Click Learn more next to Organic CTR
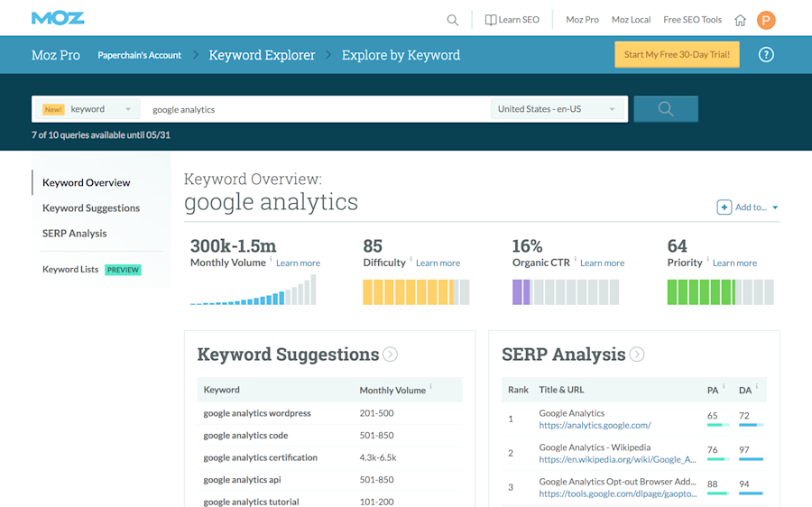 602,263
